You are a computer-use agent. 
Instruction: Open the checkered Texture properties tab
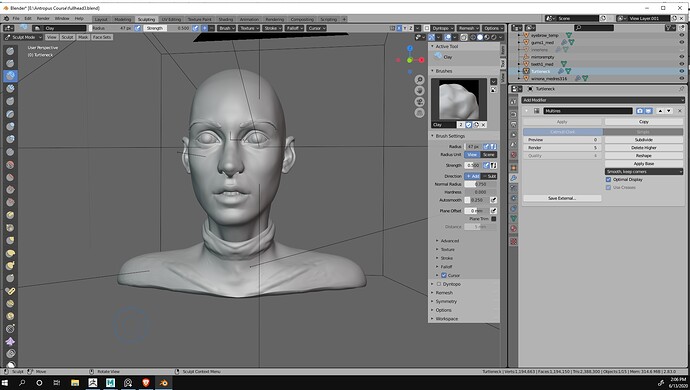point(513,241)
